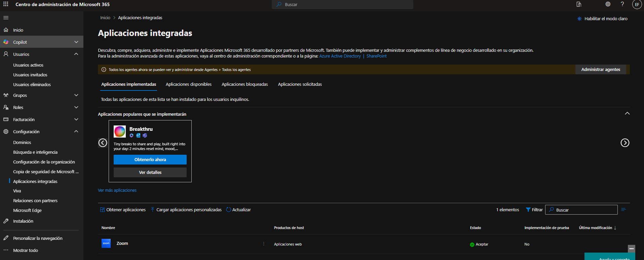Switch to the Aplicaciones solicitadas tab
644x260 pixels.
click(300, 84)
